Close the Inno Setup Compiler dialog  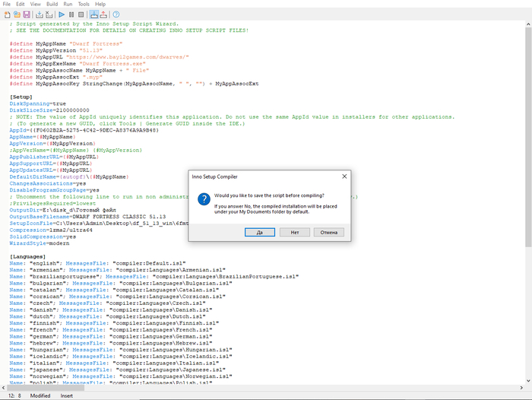[344, 176]
